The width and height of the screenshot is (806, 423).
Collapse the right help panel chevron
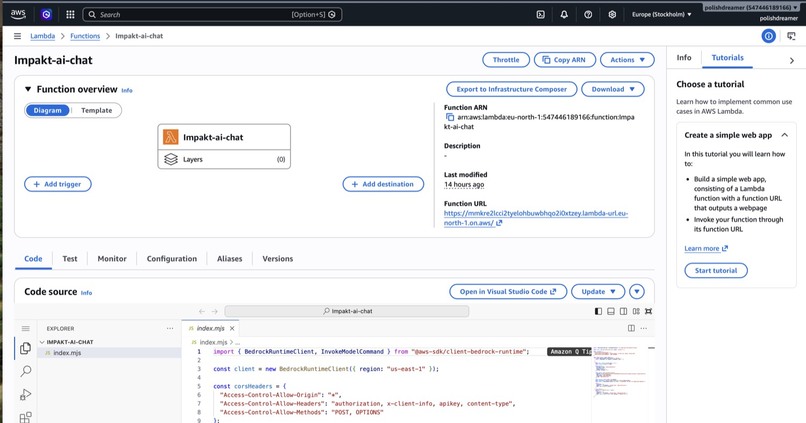[792, 61]
